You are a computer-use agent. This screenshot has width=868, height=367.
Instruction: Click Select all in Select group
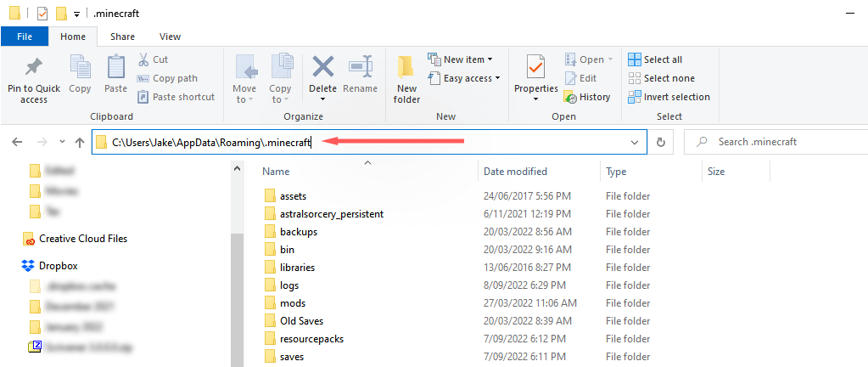click(655, 59)
